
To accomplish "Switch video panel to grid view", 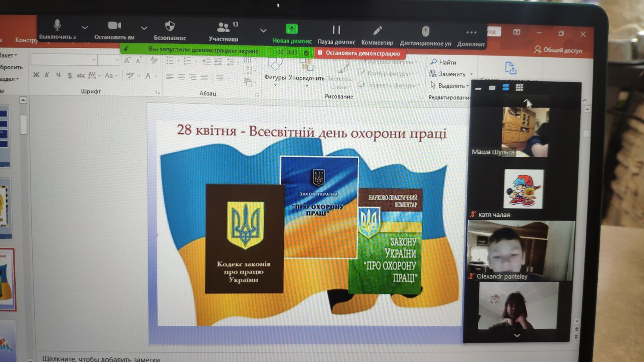I will (519, 87).
